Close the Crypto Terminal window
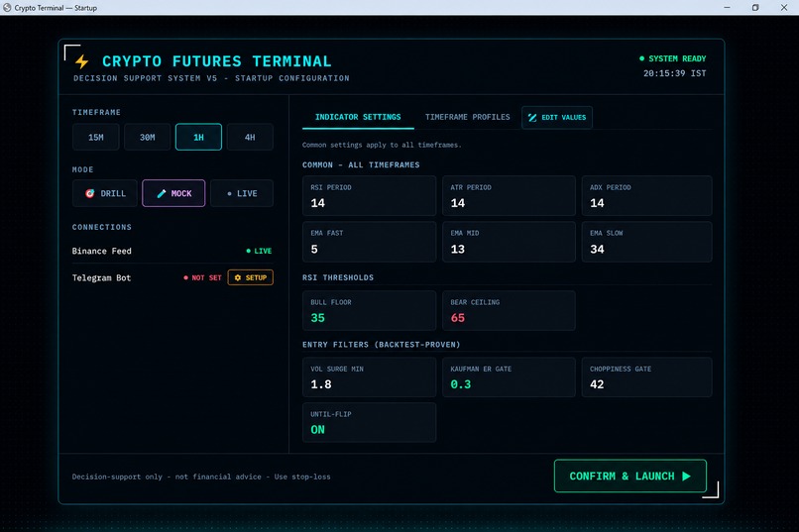The width and height of the screenshot is (799, 532). tap(784, 8)
